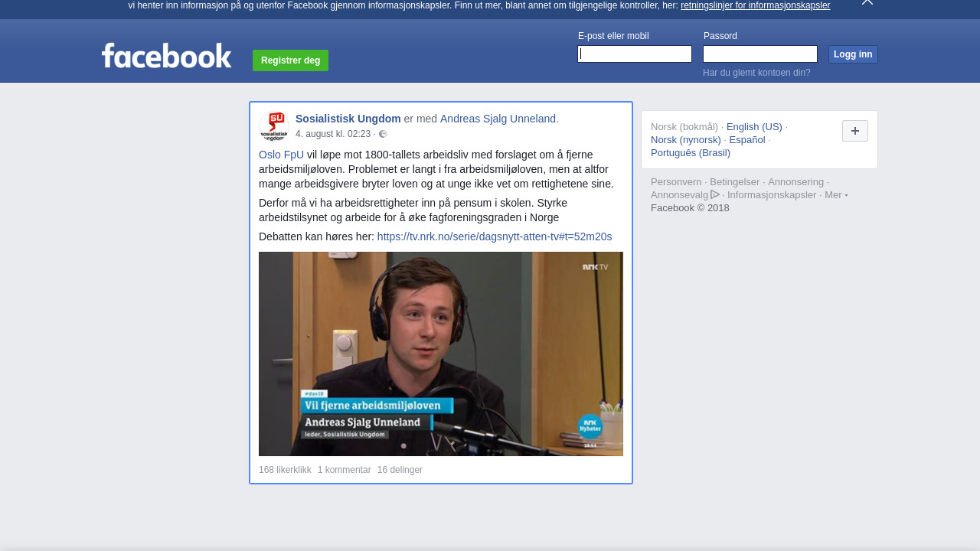Focus the E-post eller mobil field
The width and height of the screenshot is (980, 551).
(x=635, y=54)
